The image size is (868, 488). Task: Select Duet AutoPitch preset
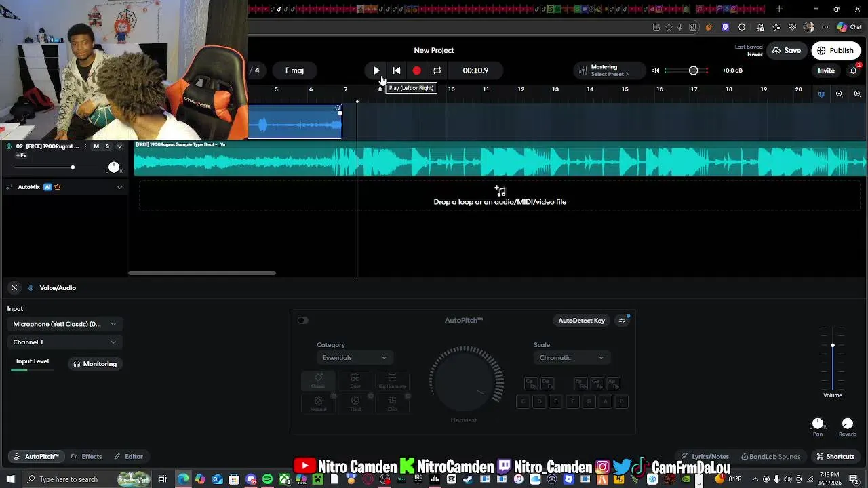355,381
